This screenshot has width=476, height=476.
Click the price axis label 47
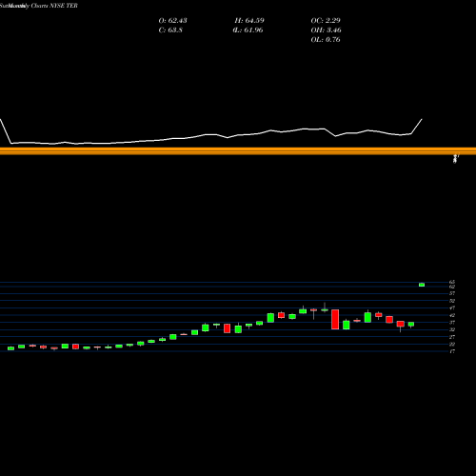click(x=452, y=307)
